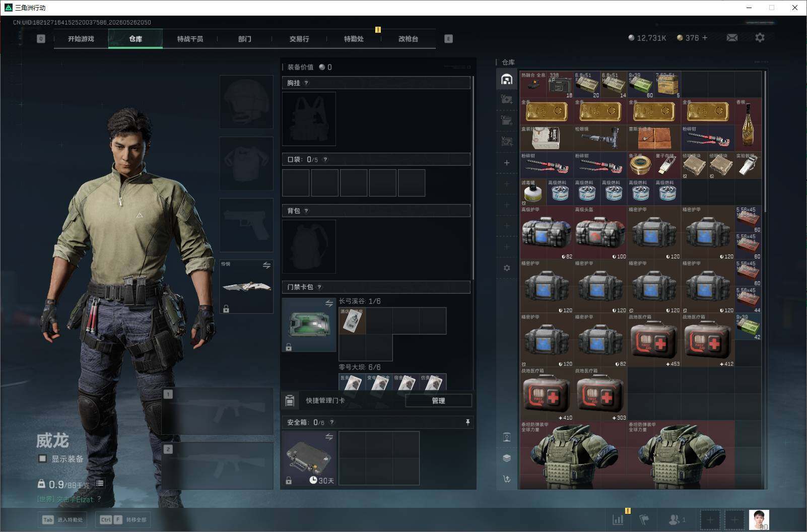Click the empty backpack slot

(309, 246)
